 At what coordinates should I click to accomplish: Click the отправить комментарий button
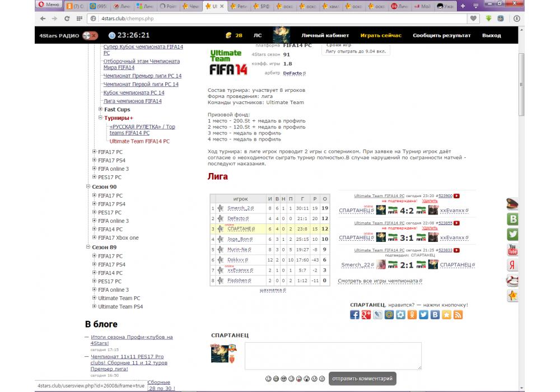coord(362,379)
